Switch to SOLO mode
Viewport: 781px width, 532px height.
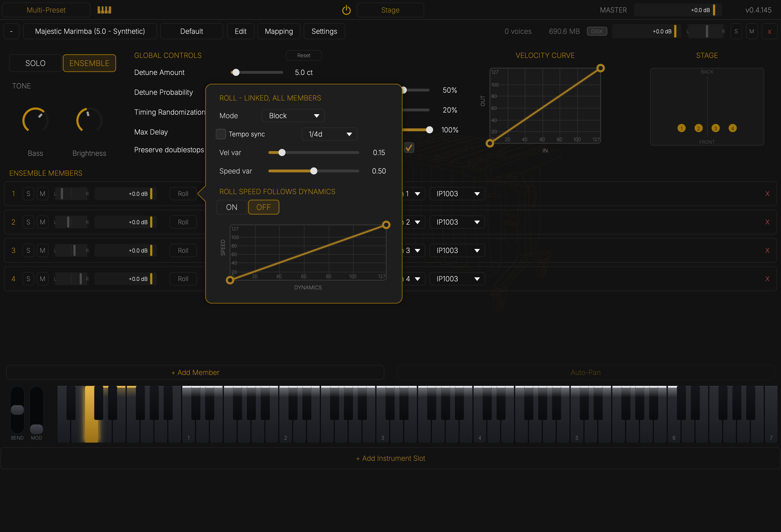pos(35,63)
